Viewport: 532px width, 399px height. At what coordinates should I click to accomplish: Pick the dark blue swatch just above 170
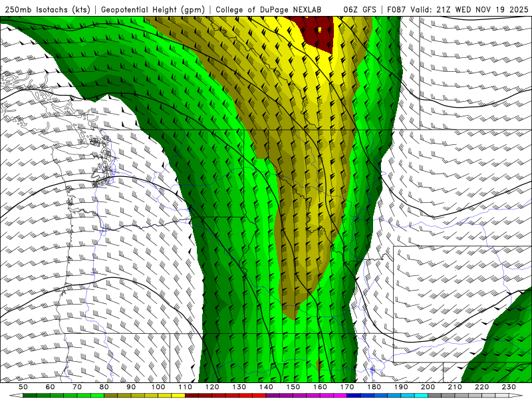point(354,396)
